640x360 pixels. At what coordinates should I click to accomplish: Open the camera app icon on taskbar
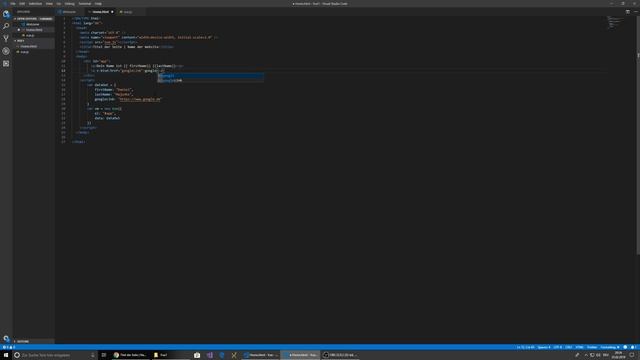pyautogui.click(x=197, y=355)
